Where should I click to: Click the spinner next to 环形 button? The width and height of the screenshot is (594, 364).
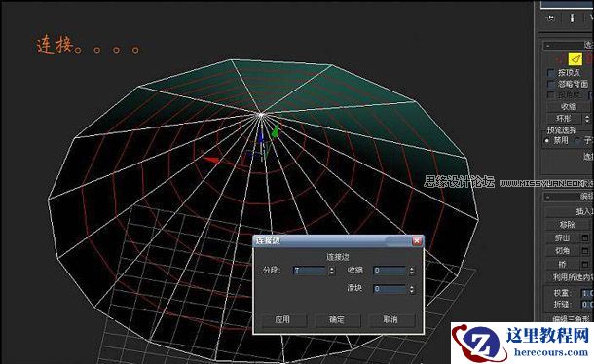point(587,119)
